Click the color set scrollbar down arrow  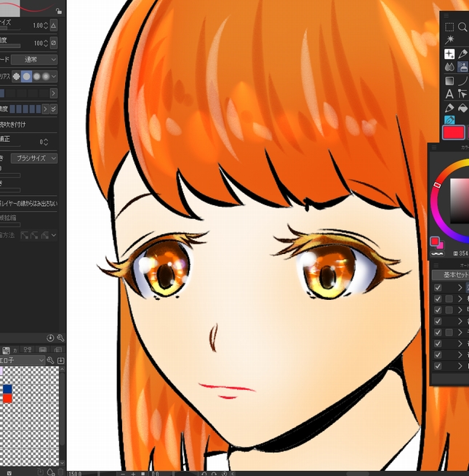tap(63, 463)
